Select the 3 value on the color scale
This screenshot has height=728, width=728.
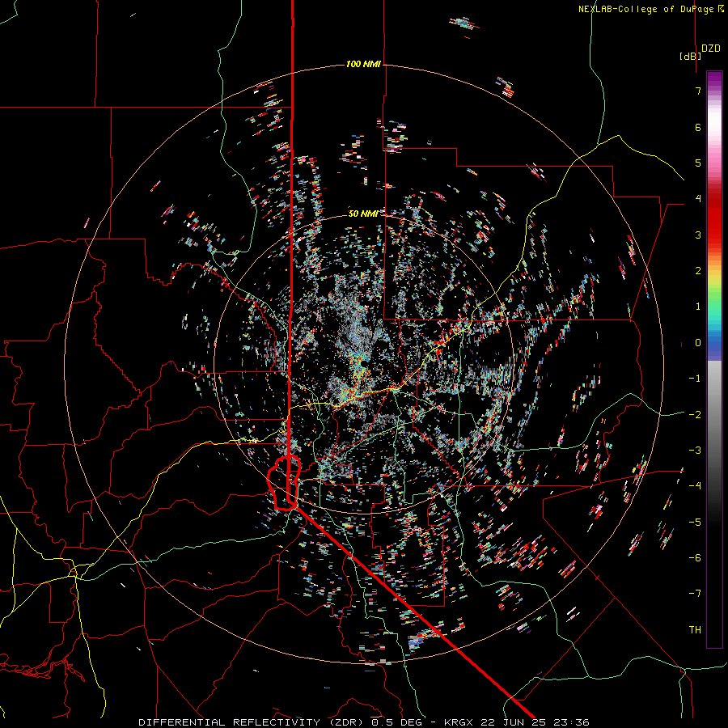pos(698,235)
